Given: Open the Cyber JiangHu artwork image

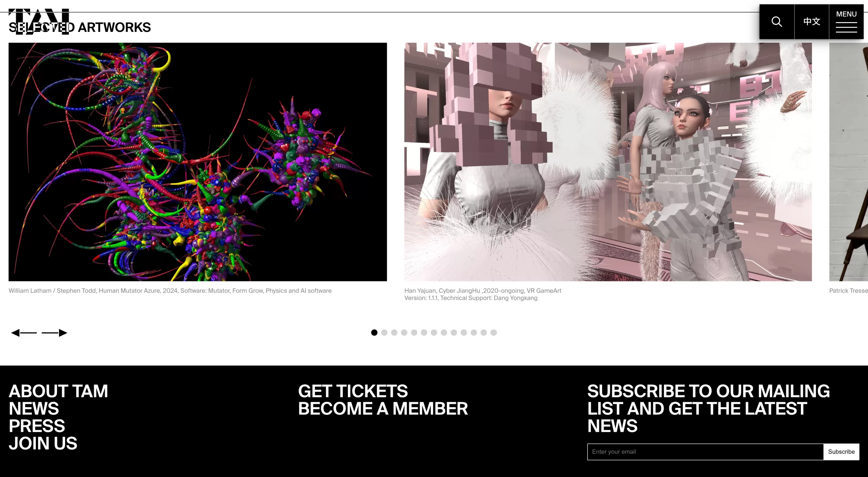Looking at the screenshot, I should click(x=608, y=162).
